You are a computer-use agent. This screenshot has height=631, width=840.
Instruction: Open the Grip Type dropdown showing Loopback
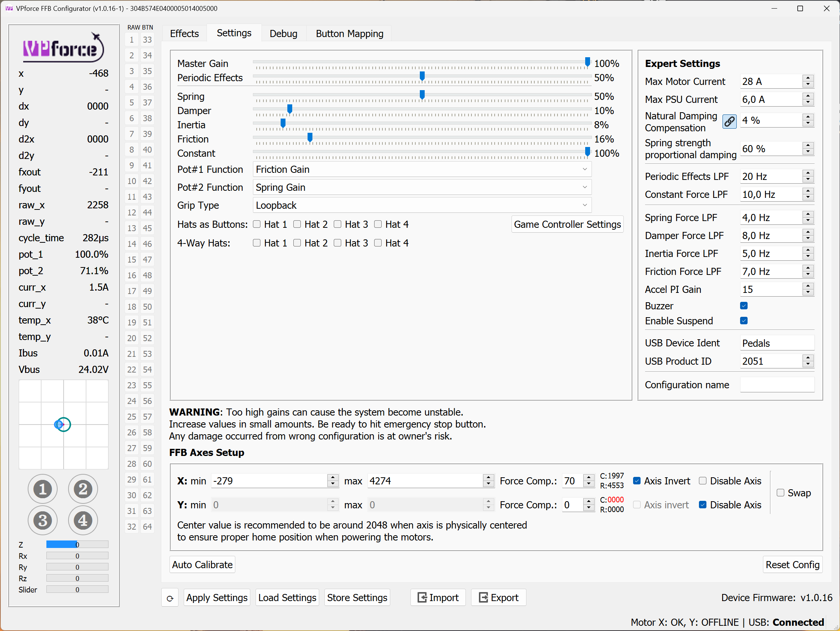422,205
